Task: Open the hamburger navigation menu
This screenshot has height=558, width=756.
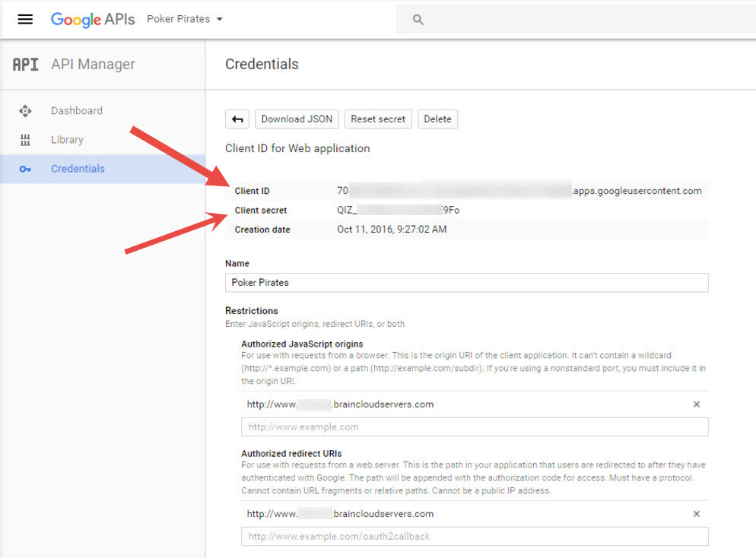Action: (25, 19)
